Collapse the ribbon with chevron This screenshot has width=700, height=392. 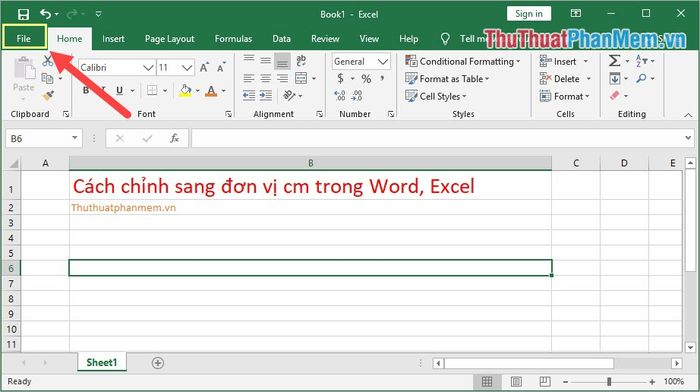coord(688,115)
